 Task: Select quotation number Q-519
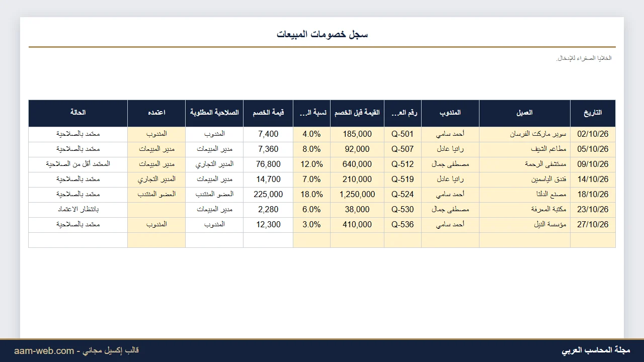coord(403,179)
